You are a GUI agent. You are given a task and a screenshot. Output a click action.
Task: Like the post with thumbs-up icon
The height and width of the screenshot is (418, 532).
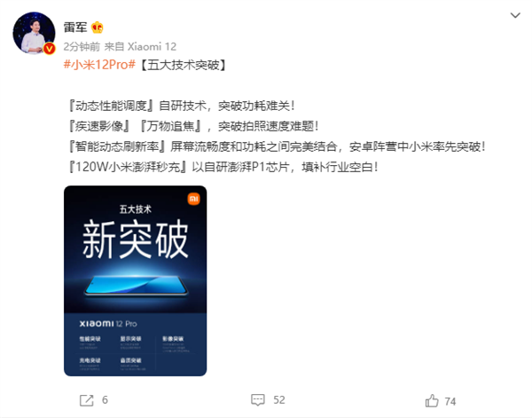[x=432, y=400]
